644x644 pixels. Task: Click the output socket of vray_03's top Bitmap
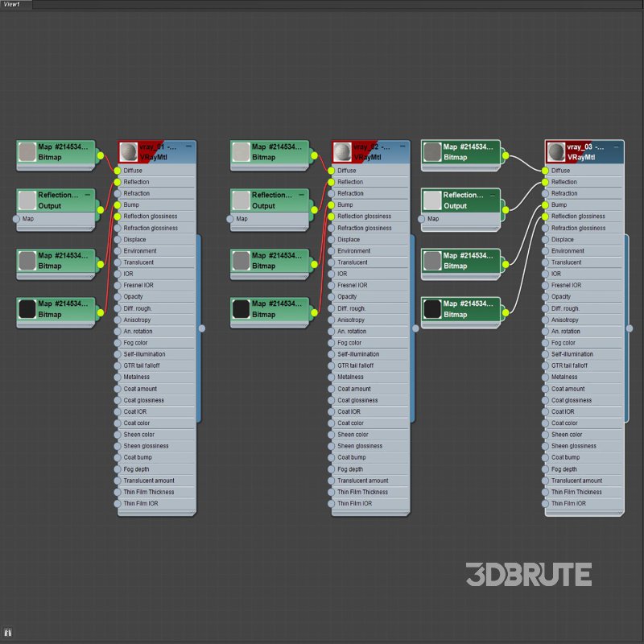pyautogui.click(x=505, y=155)
